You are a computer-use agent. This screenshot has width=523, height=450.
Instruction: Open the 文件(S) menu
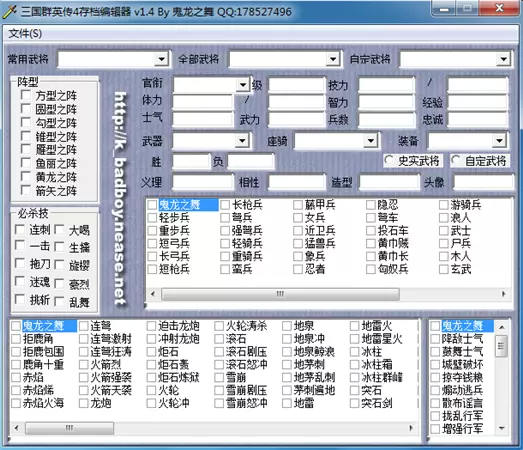(25, 33)
